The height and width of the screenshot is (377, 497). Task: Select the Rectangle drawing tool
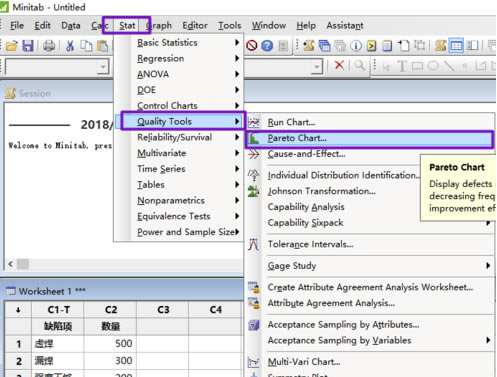[417, 66]
